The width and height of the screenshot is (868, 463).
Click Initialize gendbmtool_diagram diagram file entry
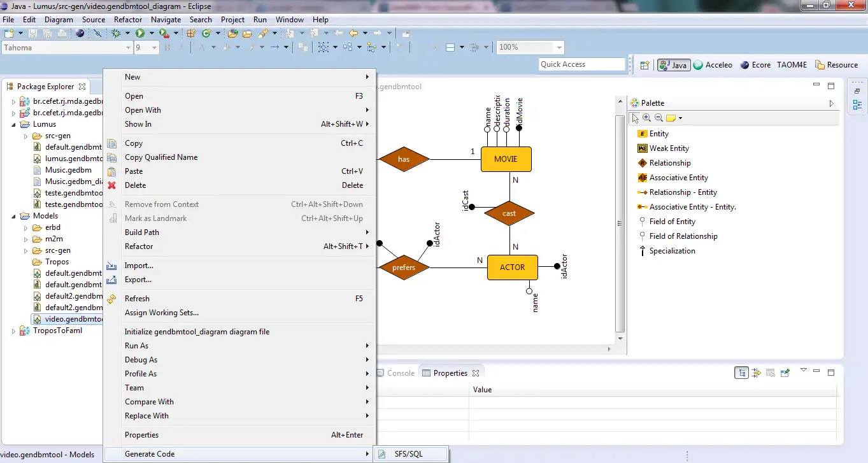240,332
